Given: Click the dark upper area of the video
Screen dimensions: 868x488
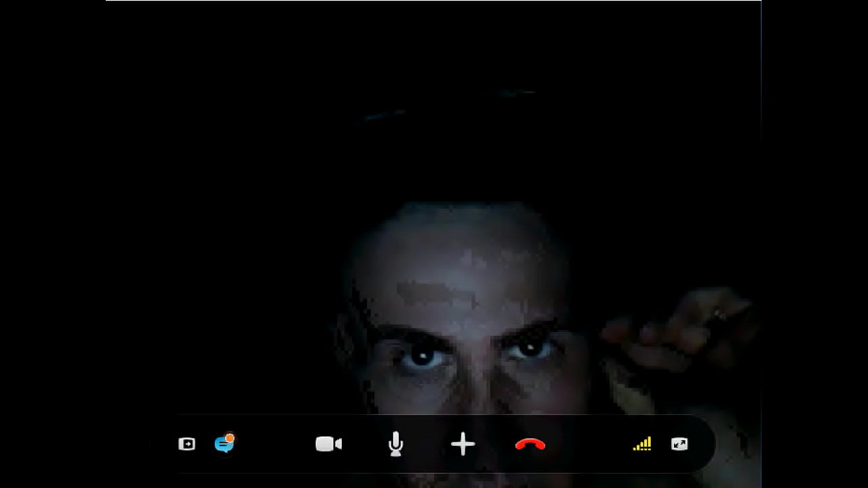Looking at the screenshot, I should [434, 81].
